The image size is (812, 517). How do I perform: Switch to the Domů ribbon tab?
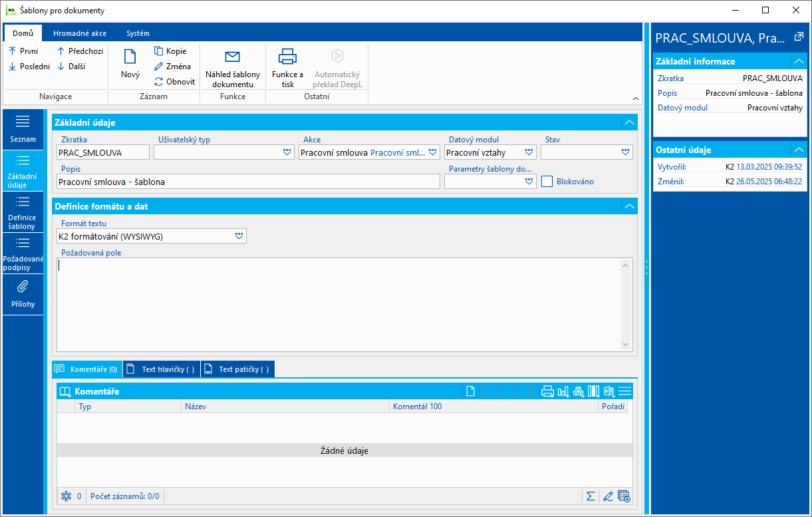(x=23, y=33)
